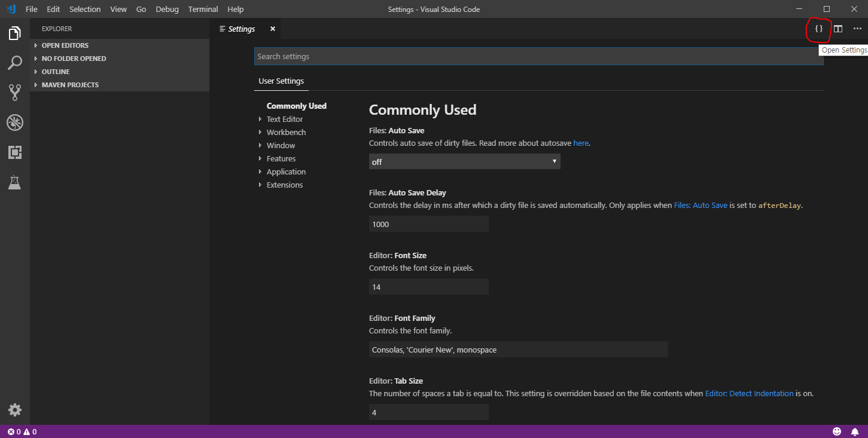This screenshot has height=438, width=868.
Task: Expand the Open Editors section
Action: (x=120, y=45)
